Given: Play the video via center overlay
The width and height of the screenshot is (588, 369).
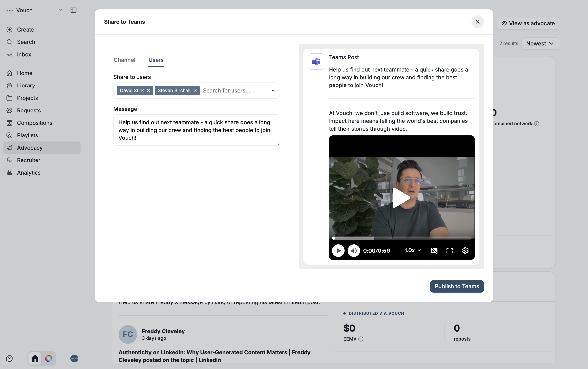Looking at the screenshot, I should tap(402, 198).
